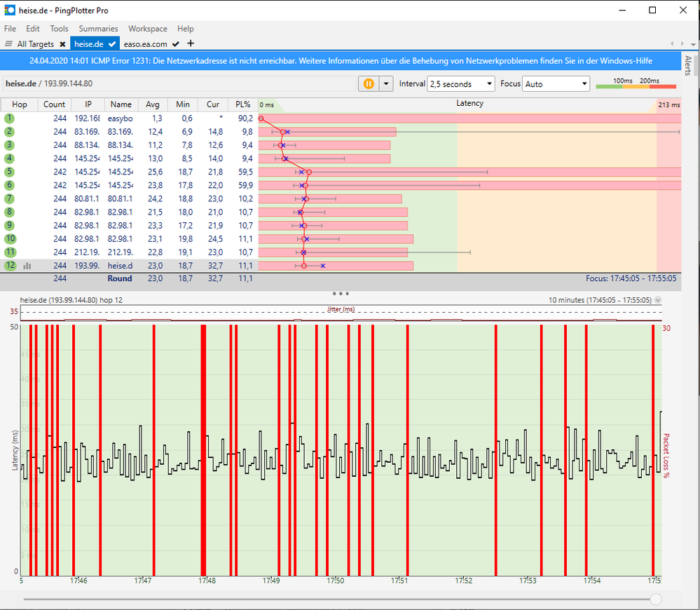Image resolution: width=700 pixels, height=610 pixels.
Task: Open the Alerts side panel
Action: pos(688,65)
